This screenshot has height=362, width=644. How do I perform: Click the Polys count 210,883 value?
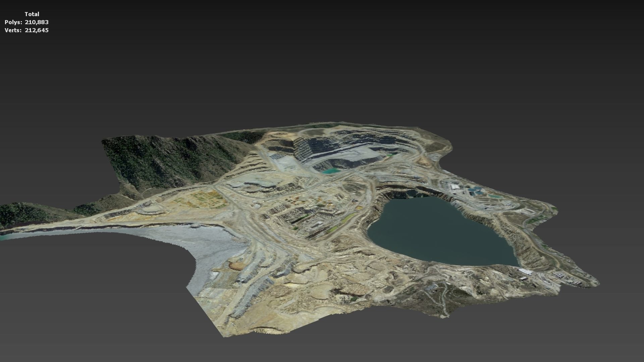(x=37, y=22)
